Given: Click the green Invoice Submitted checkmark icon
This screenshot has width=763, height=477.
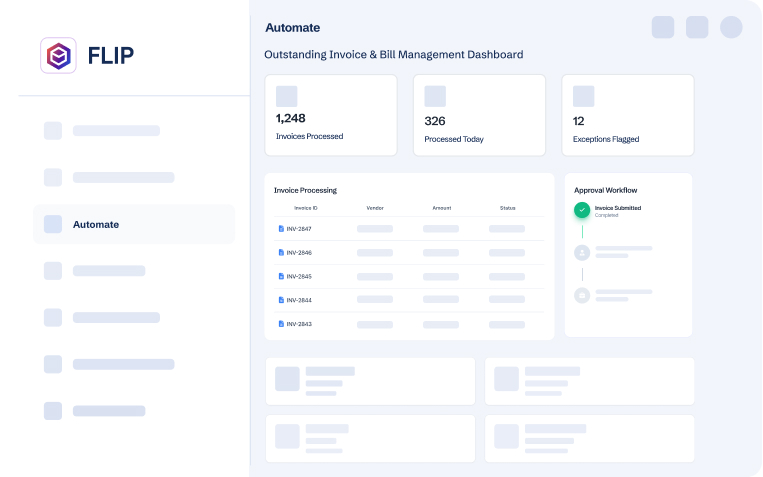Looking at the screenshot, I should tap(582, 210).
